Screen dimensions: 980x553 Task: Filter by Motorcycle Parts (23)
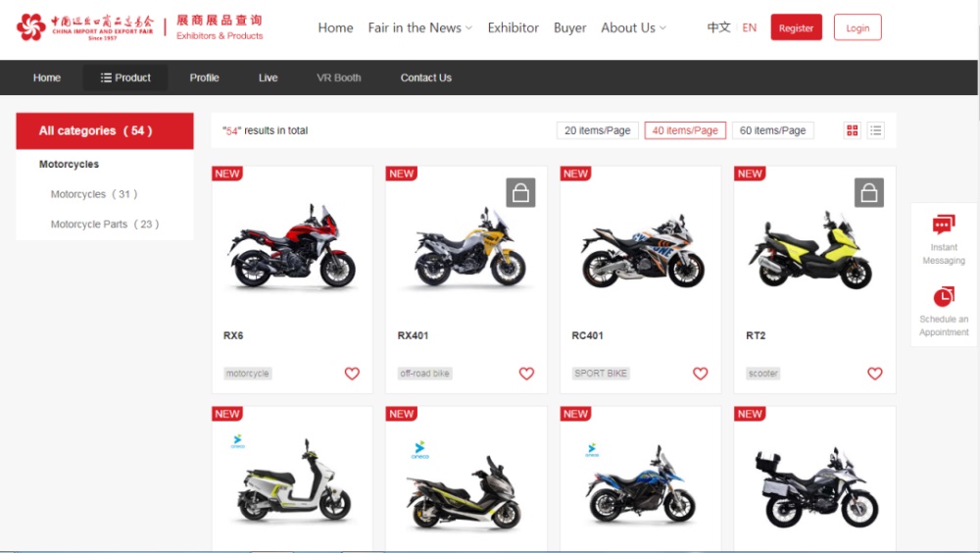(105, 224)
